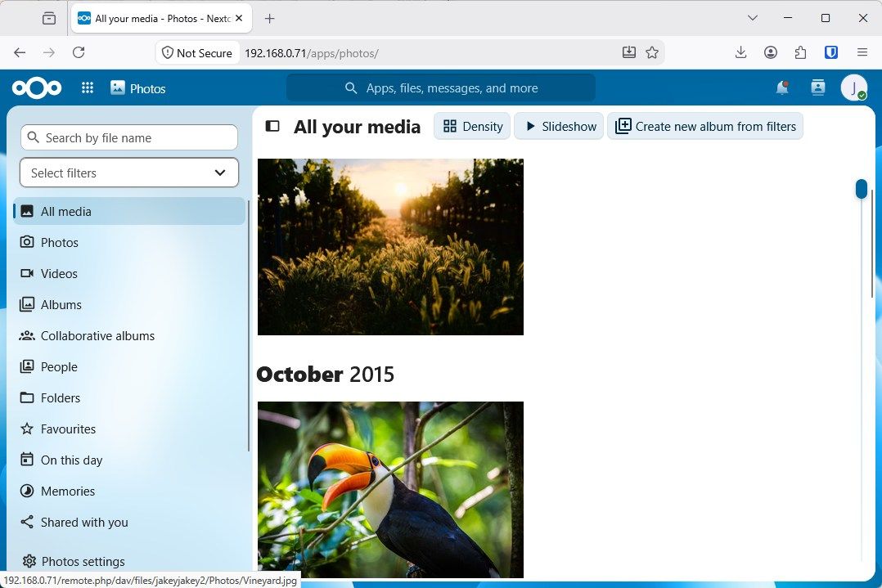Reload the page with the refresh icon
This screenshot has width=882, height=588.
tap(79, 53)
